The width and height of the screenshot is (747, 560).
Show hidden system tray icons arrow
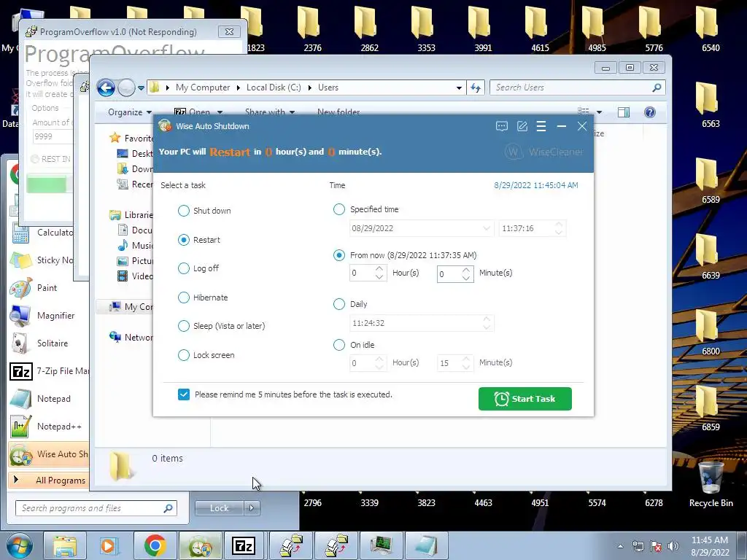pyautogui.click(x=620, y=546)
